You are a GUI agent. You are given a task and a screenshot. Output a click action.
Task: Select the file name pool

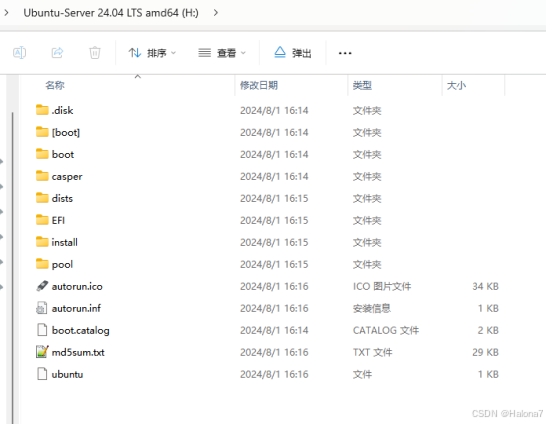coord(62,265)
